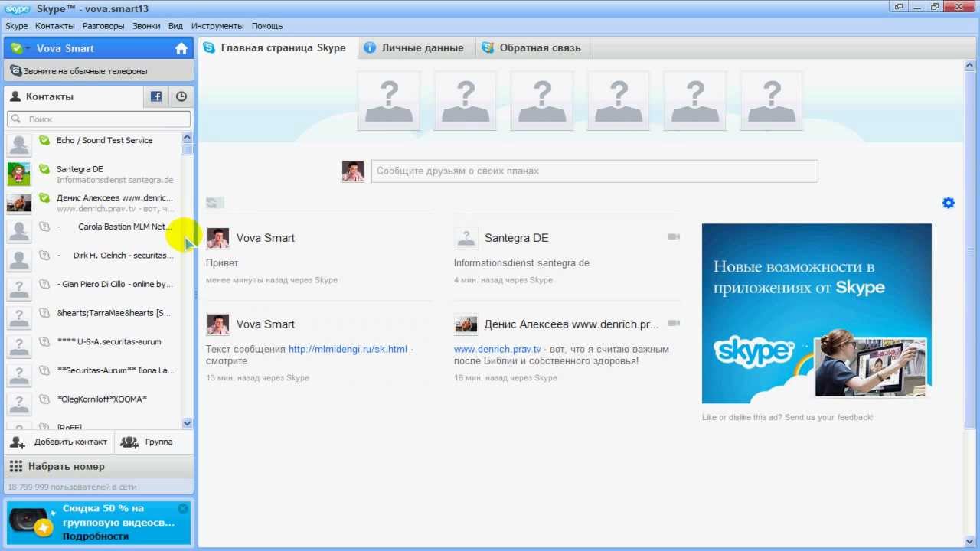
Task: Select *OlegKorniloff*XOOMA* contact
Action: (x=93, y=403)
